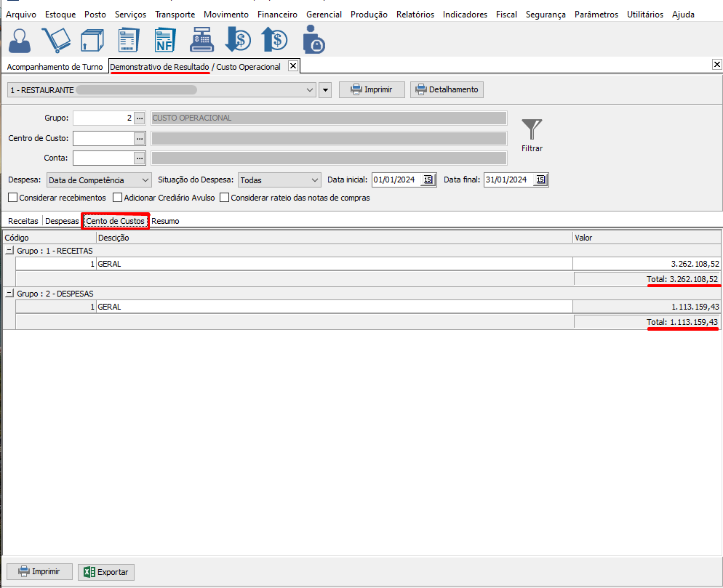The width and height of the screenshot is (723, 588).
Task: Check Adicionar Crediário Avulso option
Action: [118, 198]
